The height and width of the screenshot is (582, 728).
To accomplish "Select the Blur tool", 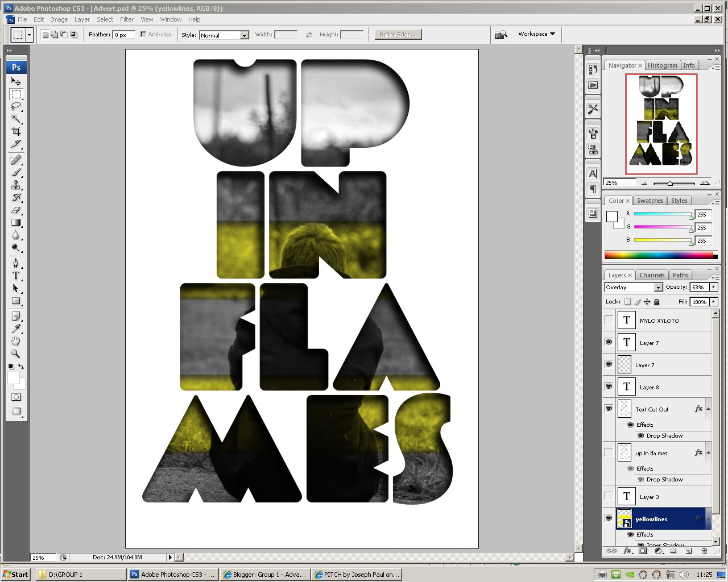I will coord(16,235).
